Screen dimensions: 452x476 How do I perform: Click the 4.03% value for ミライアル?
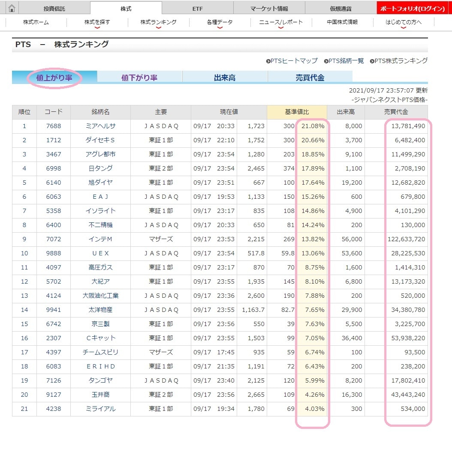tap(315, 409)
